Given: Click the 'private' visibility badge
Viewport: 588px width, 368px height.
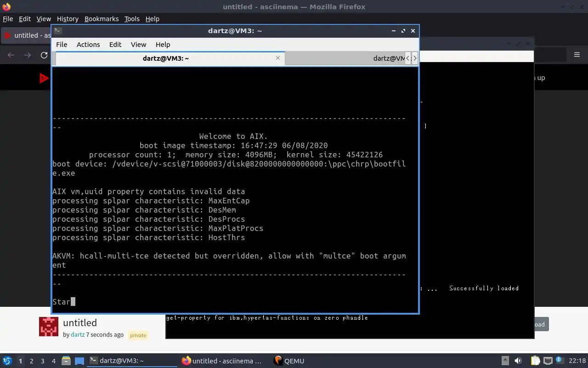Looking at the screenshot, I should (x=138, y=335).
